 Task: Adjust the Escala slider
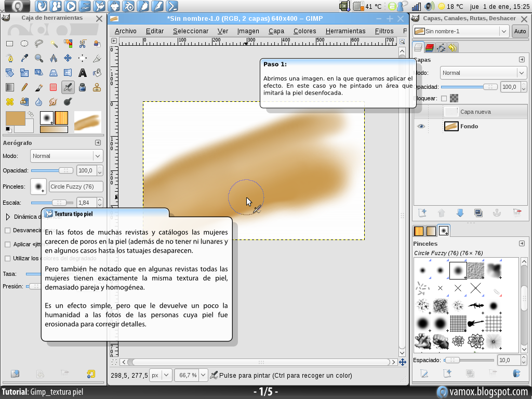(52, 203)
